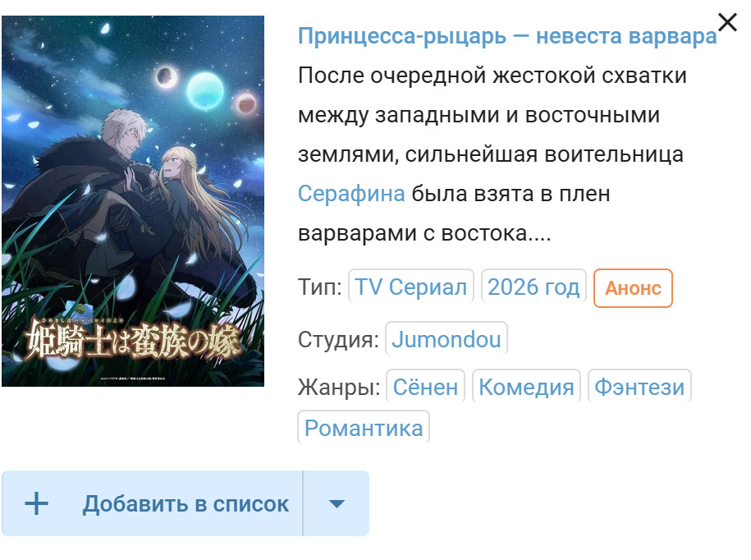Image resolution: width=751 pixels, height=560 pixels.
Task: Click the 'Добавить в список' button text
Action: click(185, 504)
